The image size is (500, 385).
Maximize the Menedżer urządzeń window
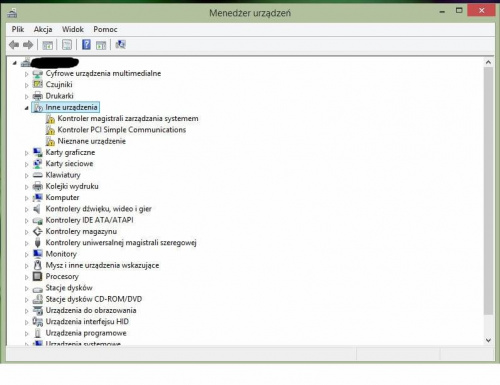tap(459, 11)
